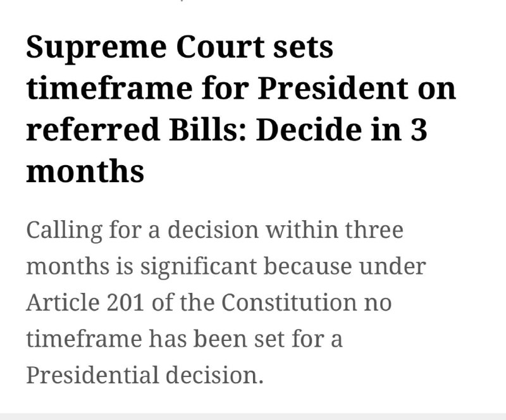Click 'Presidential' in the last summary line

point(92,375)
